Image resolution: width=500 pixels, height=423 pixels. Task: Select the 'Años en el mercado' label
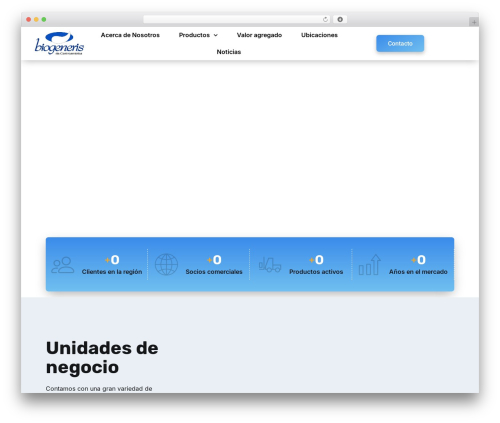click(x=418, y=272)
